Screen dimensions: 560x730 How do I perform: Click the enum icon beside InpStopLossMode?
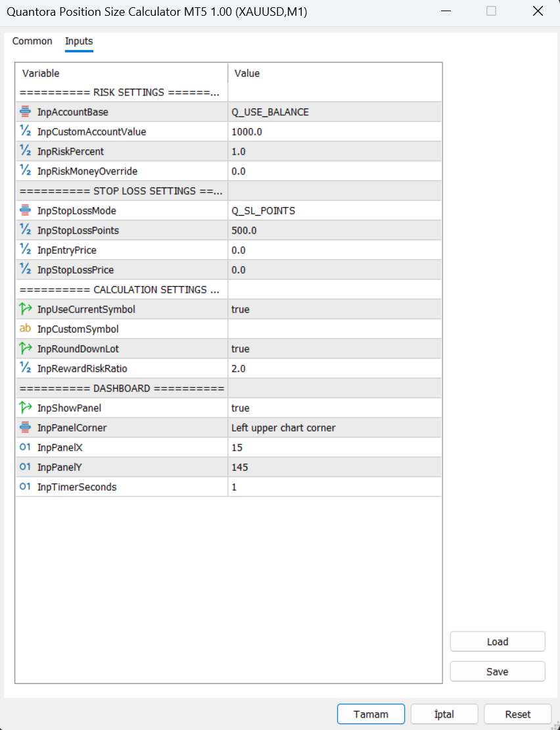tap(25, 210)
